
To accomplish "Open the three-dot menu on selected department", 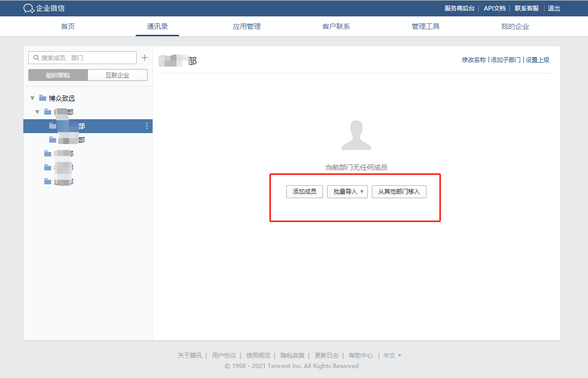I will click(147, 126).
